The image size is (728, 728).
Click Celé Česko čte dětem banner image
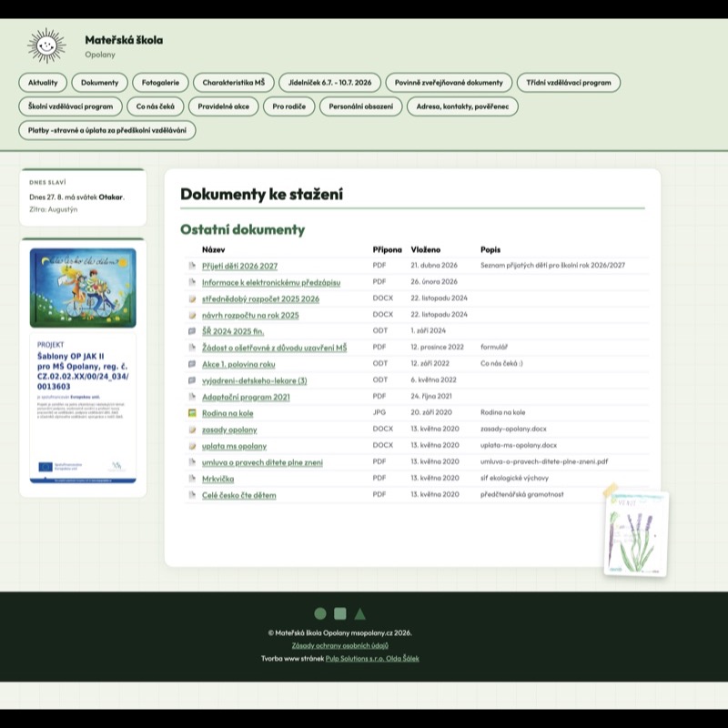click(83, 288)
